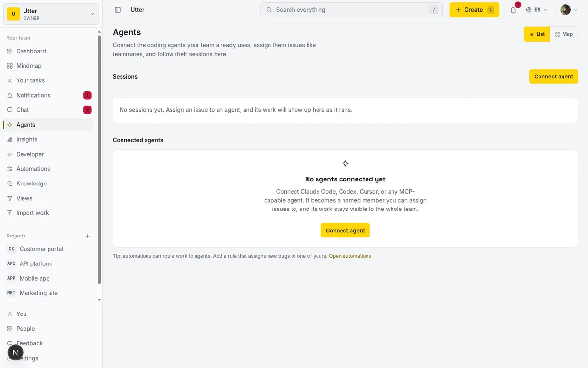Click the Your tasks person icon

(10, 80)
